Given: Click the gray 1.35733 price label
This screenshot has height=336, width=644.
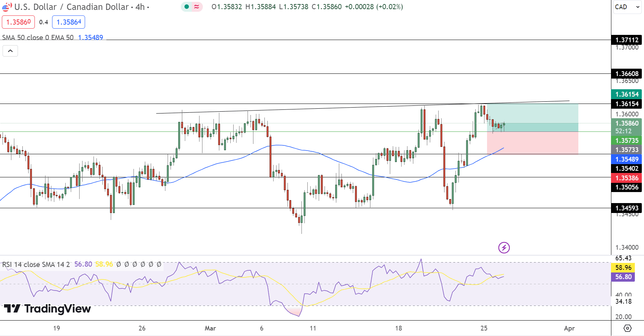Looking at the screenshot, I should tap(626, 150).
